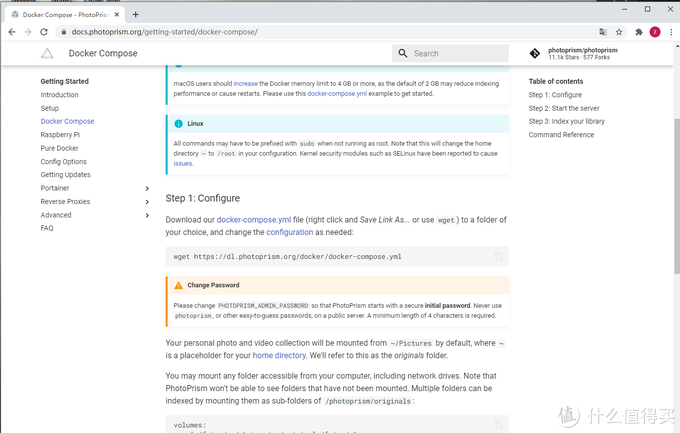The image size is (680, 433).
Task: Click the Change Password warning icon
Action: pos(178,285)
